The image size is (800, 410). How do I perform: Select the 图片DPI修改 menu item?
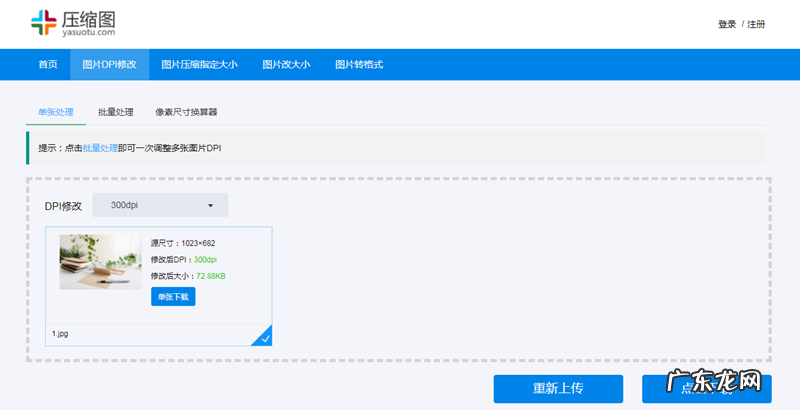click(x=110, y=65)
